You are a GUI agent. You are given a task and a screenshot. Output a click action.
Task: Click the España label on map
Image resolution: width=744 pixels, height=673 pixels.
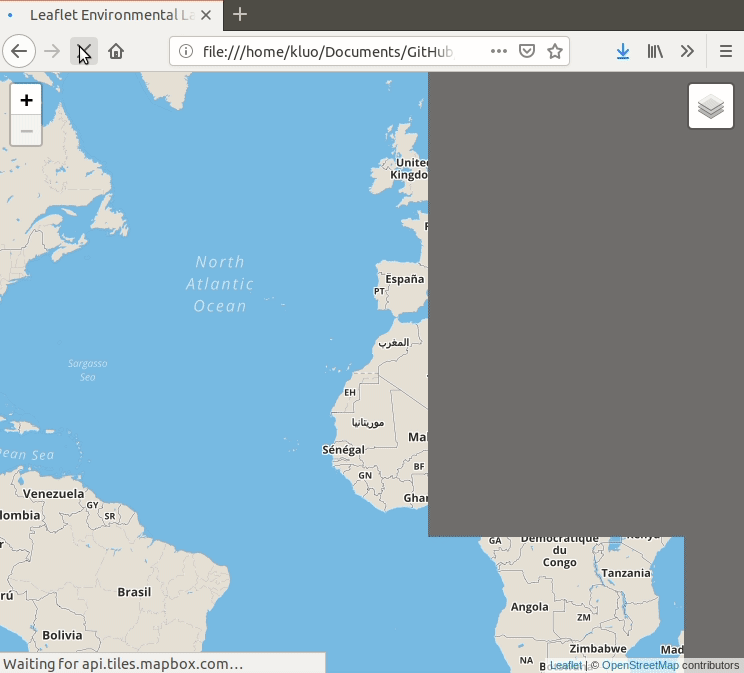[405, 279]
